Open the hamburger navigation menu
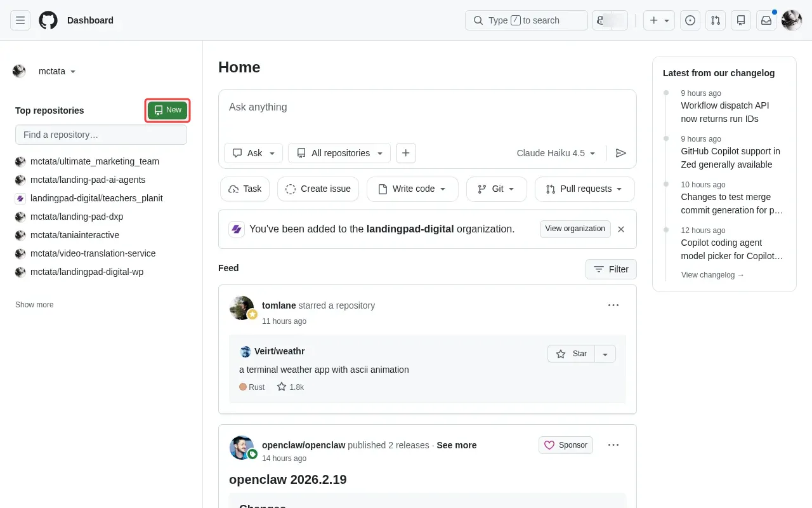Image resolution: width=812 pixels, height=508 pixels. click(x=20, y=20)
